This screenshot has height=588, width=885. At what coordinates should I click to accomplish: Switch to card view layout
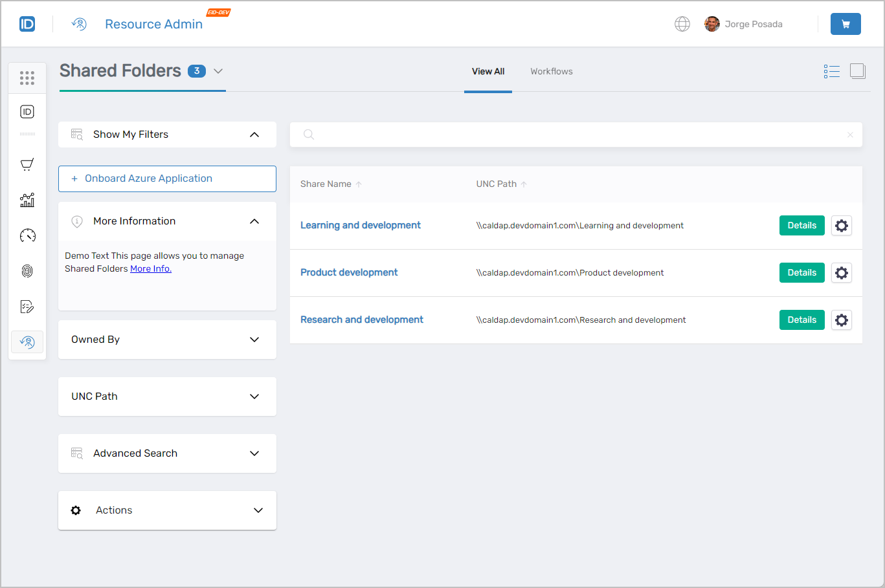858,71
